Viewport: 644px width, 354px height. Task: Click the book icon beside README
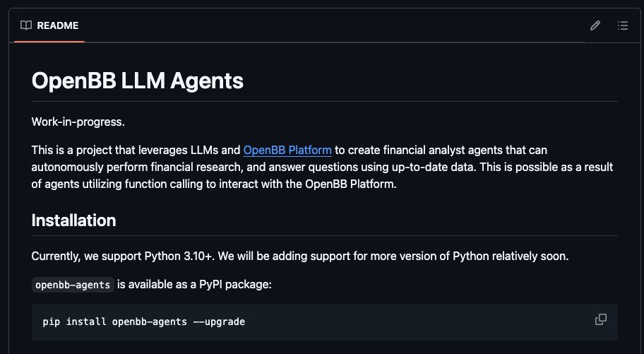click(x=26, y=25)
